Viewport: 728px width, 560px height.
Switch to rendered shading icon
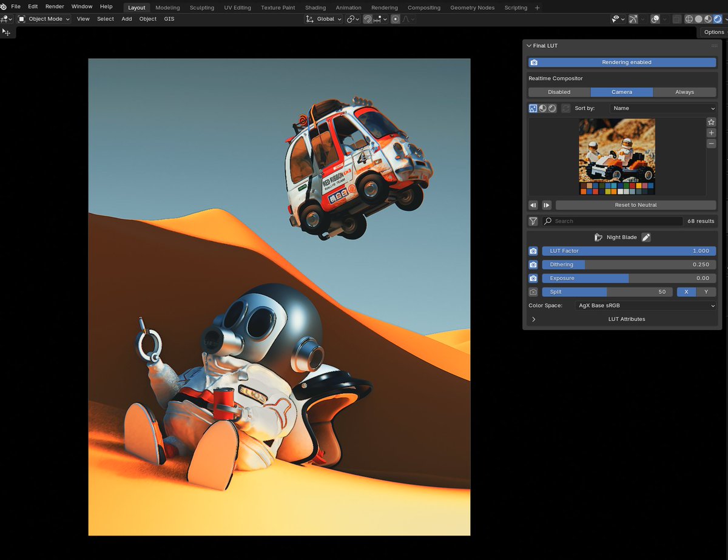[718, 19]
